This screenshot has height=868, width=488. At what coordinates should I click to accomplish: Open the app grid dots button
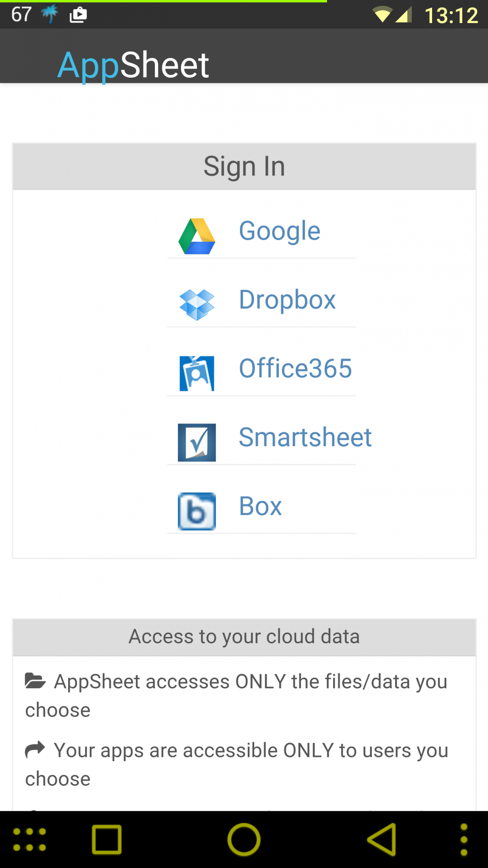(x=29, y=839)
